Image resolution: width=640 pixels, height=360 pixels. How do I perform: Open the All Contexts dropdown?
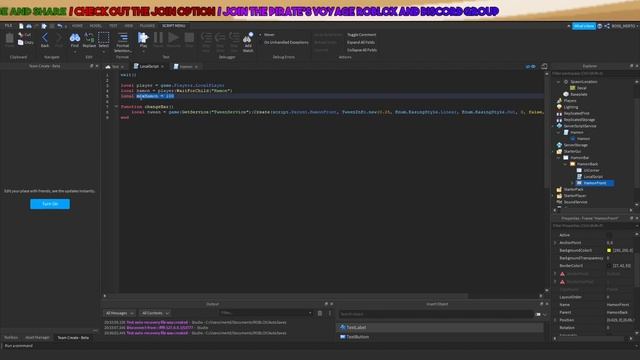tap(155, 313)
